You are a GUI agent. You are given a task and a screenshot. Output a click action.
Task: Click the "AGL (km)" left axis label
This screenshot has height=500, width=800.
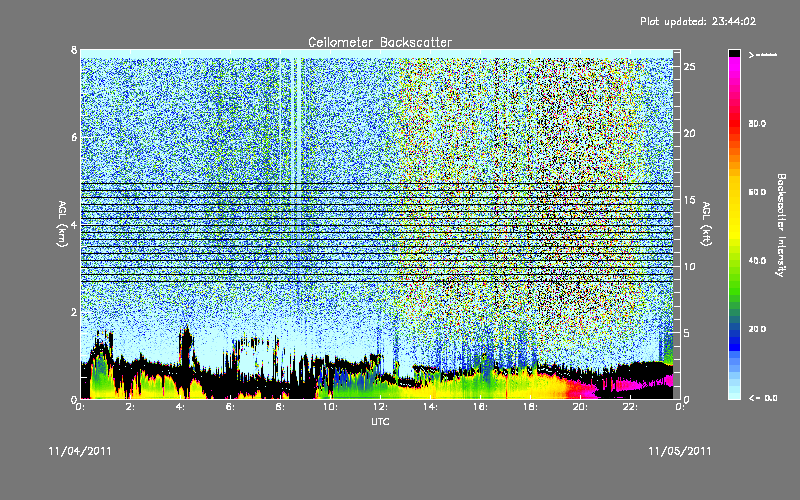click(x=62, y=224)
